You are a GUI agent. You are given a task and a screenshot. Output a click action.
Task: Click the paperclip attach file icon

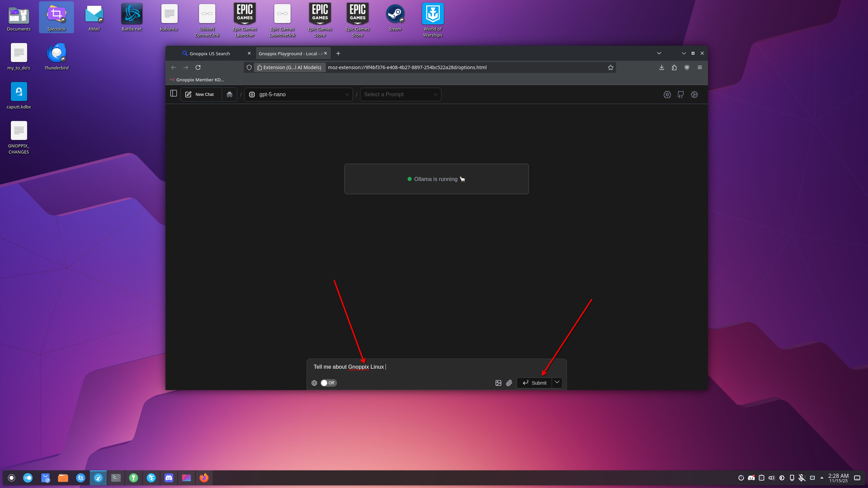[509, 383]
